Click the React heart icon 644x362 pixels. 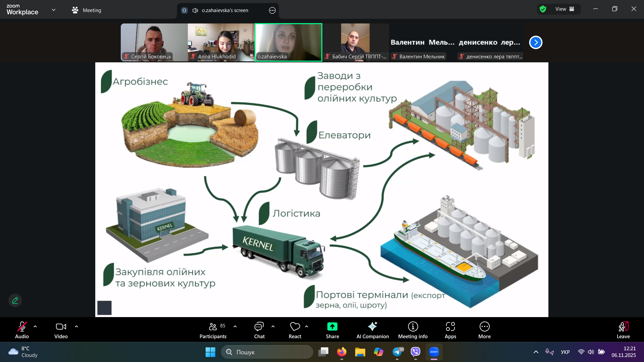[295, 327]
